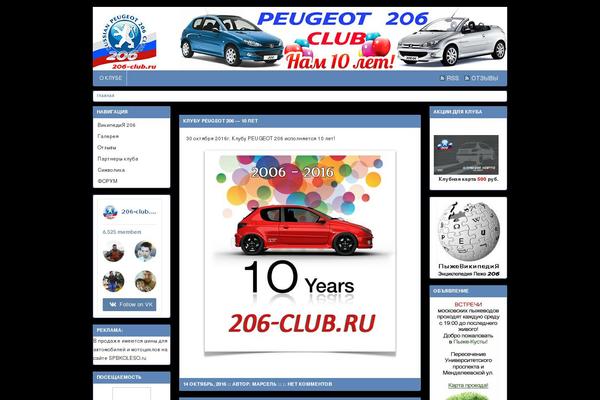Open the third VK member avatar
This screenshot has width=600, height=400.
[114, 281]
